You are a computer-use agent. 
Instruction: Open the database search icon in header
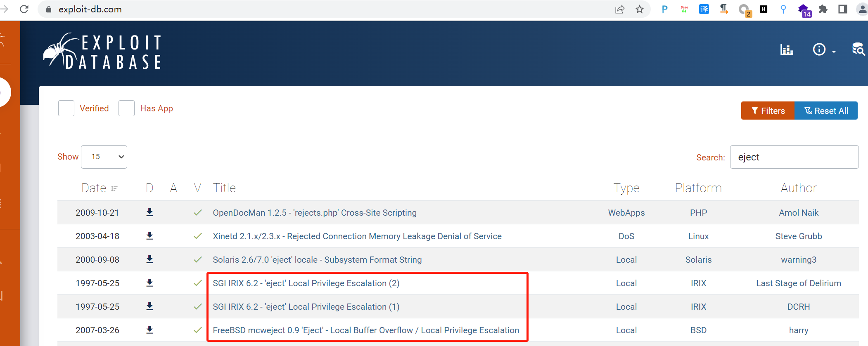click(859, 49)
